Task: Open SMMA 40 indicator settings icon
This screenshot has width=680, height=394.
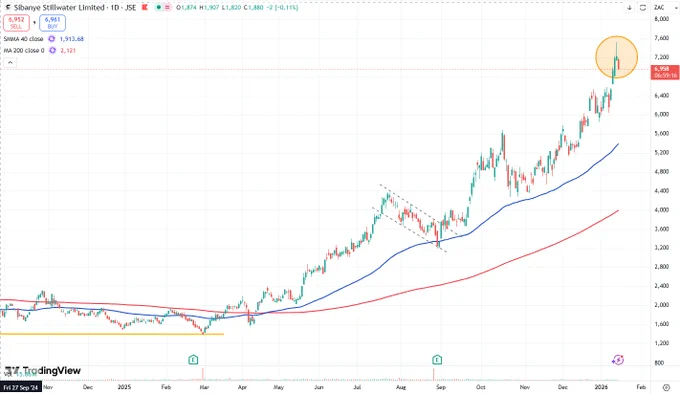Action: point(52,39)
